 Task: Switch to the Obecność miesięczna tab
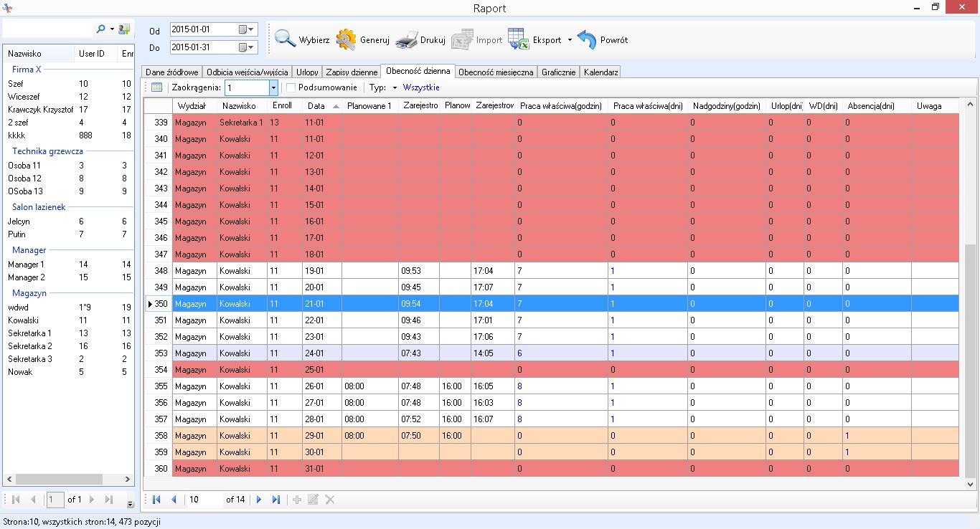pos(496,72)
